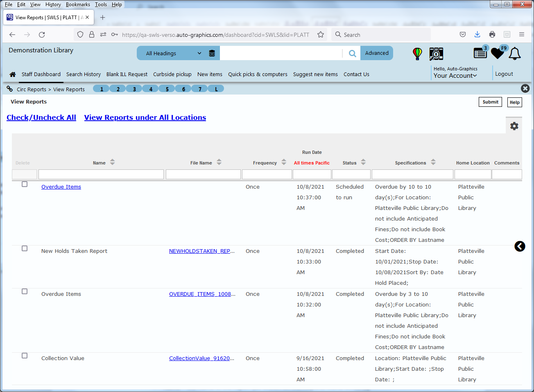Click the Status filter input field
This screenshot has height=392, width=534.
(x=351, y=174)
